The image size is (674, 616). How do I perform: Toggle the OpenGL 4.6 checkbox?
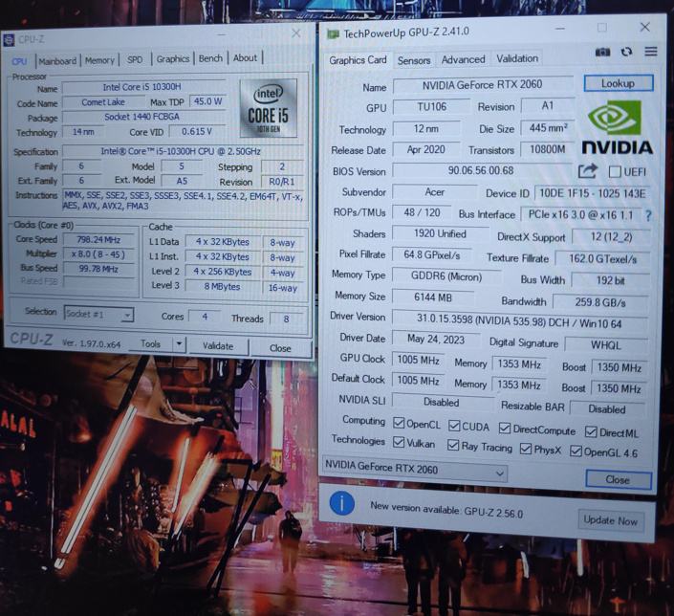point(576,451)
